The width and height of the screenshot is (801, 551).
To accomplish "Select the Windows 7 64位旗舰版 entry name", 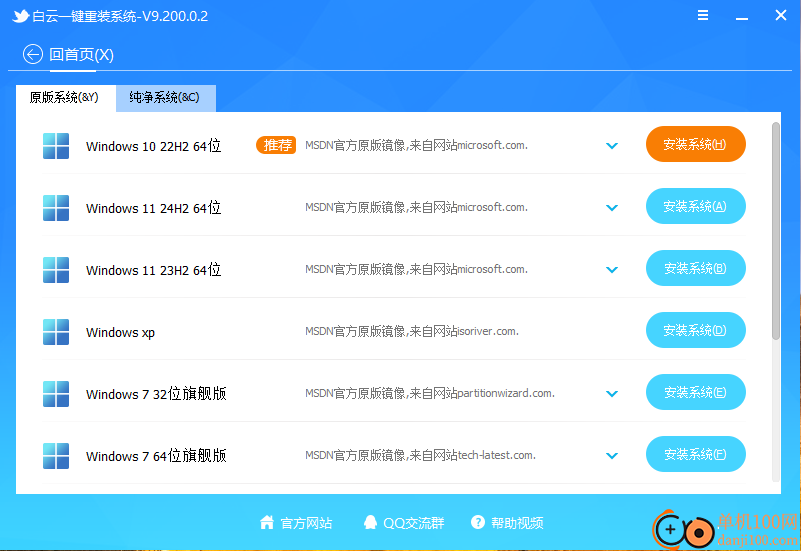I will [x=156, y=456].
